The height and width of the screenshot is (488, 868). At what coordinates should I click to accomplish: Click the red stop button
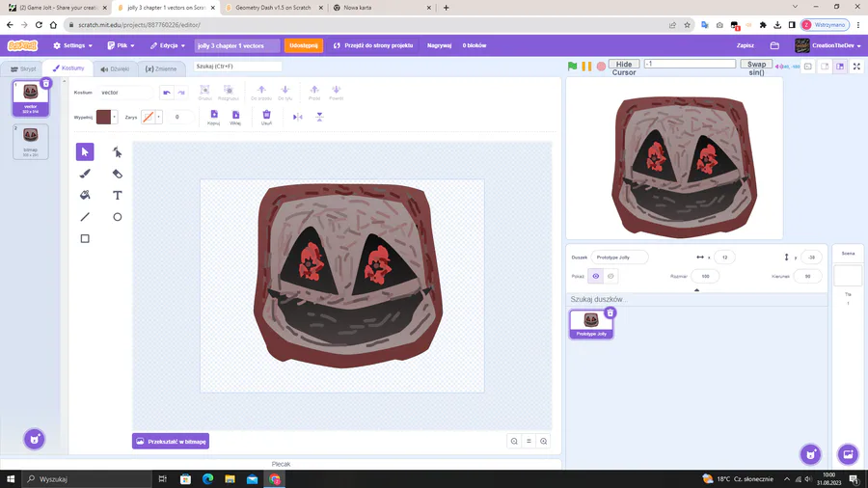click(x=601, y=67)
